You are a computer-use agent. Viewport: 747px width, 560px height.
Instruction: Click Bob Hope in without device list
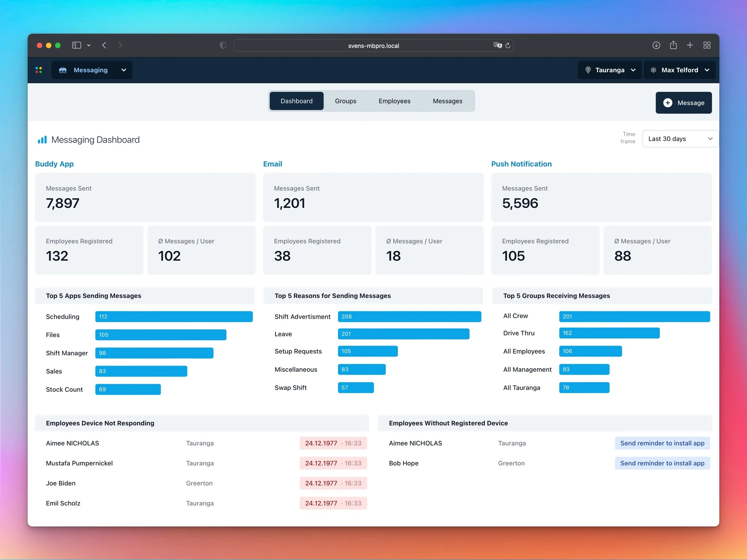tap(404, 463)
